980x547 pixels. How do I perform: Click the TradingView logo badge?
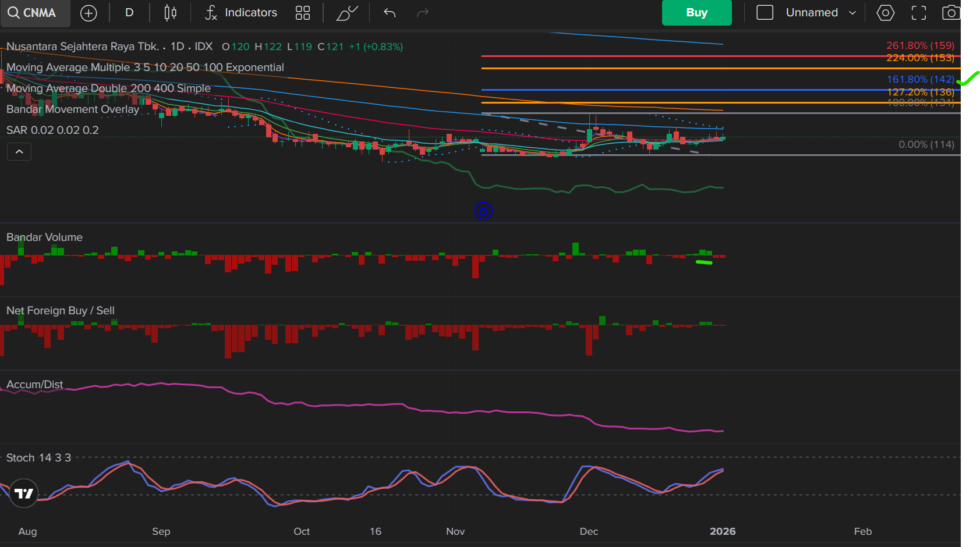click(x=24, y=493)
